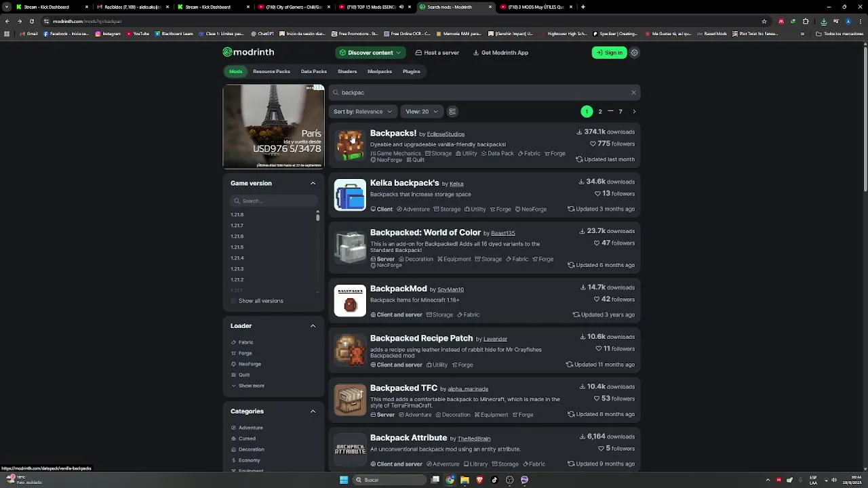Image resolution: width=868 pixels, height=488 pixels.
Task: Click the Sign in button
Action: pyautogui.click(x=609, y=52)
